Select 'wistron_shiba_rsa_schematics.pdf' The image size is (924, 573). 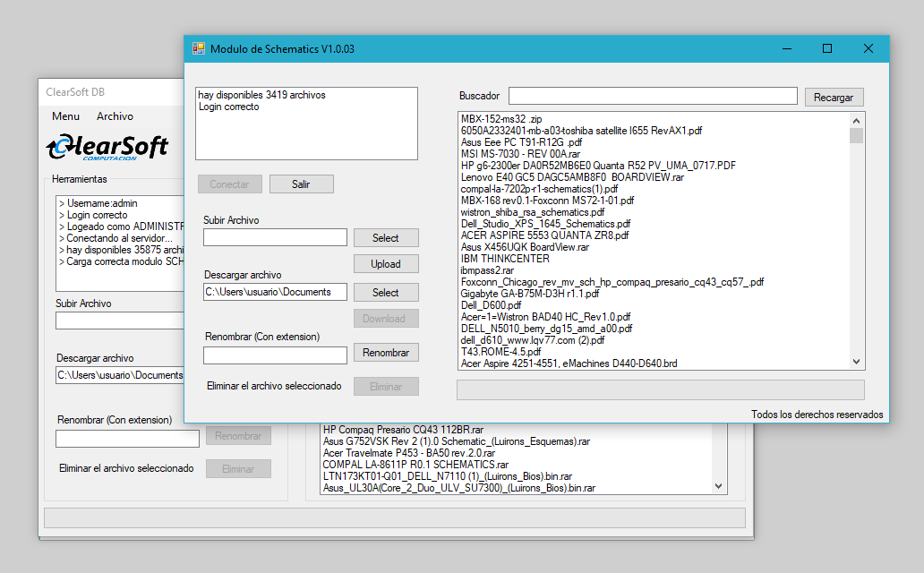coord(533,212)
